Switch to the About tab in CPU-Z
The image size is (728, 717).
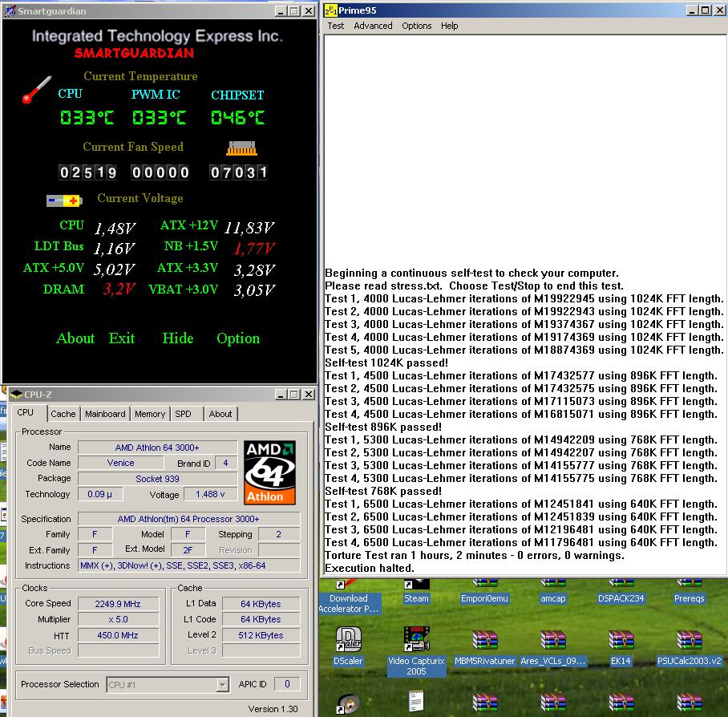pyautogui.click(x=220, y=414)
